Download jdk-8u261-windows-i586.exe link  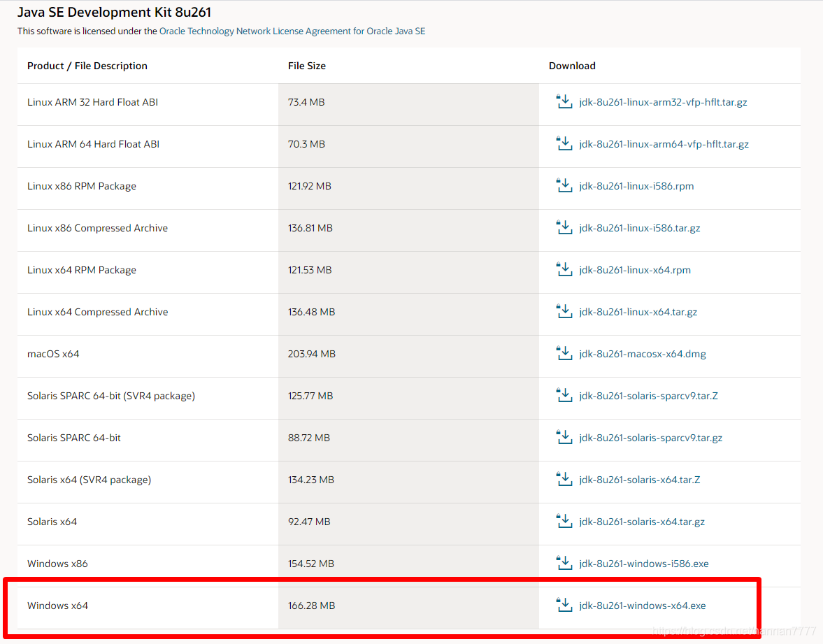pyautogui.click(x=643, y=564)
